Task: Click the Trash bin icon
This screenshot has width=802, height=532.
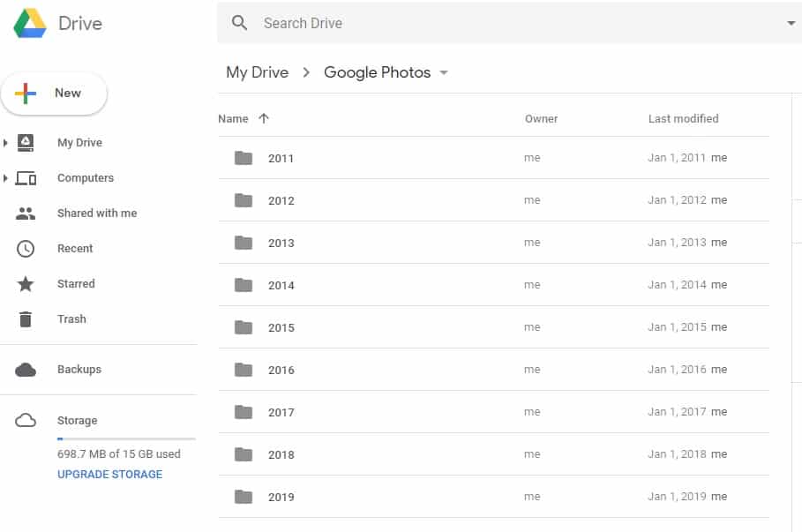Action: tap(26, 319)
